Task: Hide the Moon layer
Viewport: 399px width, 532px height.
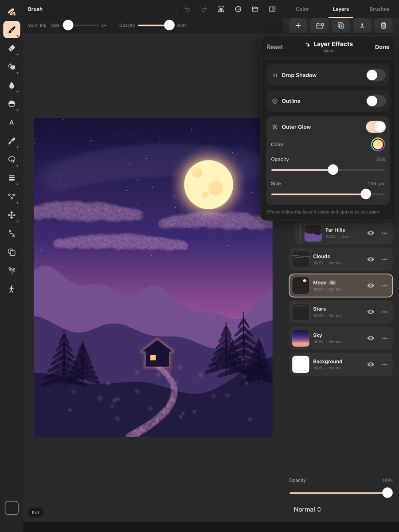Action: [371, 286]
